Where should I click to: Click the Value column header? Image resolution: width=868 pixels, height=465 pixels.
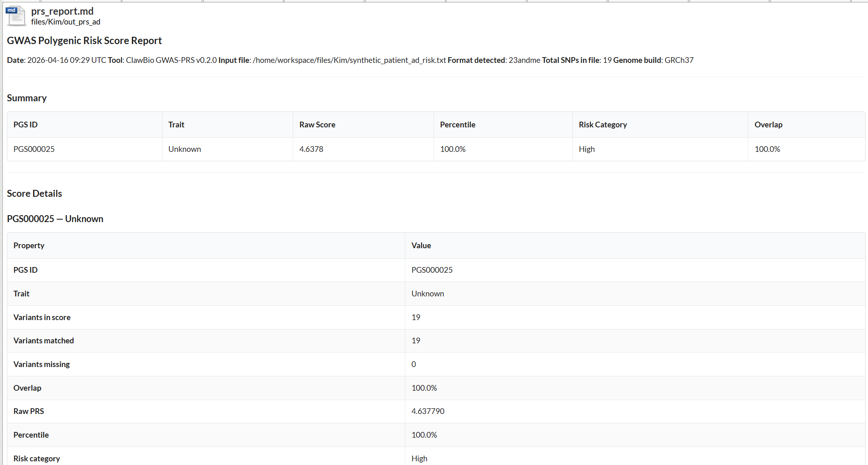click(421, 245)
